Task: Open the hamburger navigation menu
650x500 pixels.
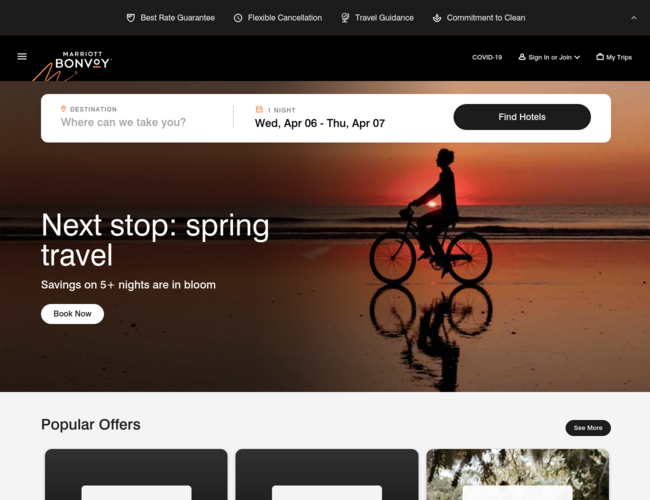Action: click(22, 56)
